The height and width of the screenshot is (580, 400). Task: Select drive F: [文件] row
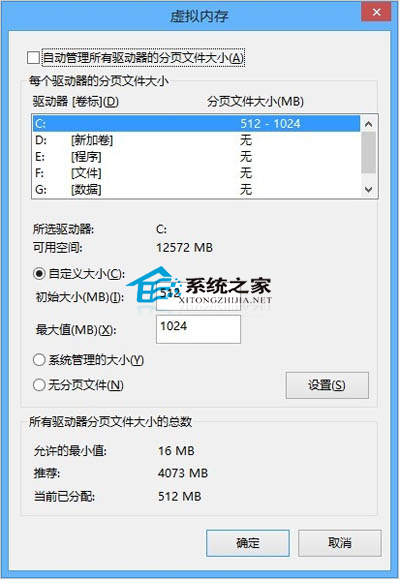[196, 173]
